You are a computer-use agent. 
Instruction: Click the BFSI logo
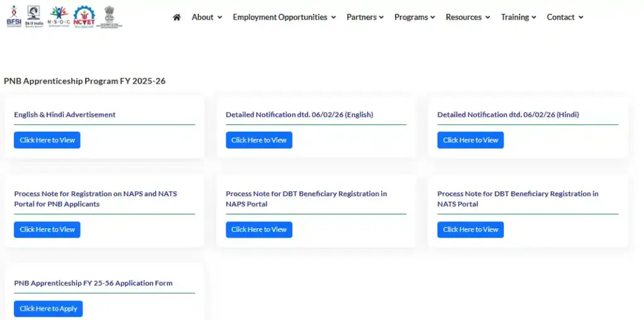(x=13, y=16)
